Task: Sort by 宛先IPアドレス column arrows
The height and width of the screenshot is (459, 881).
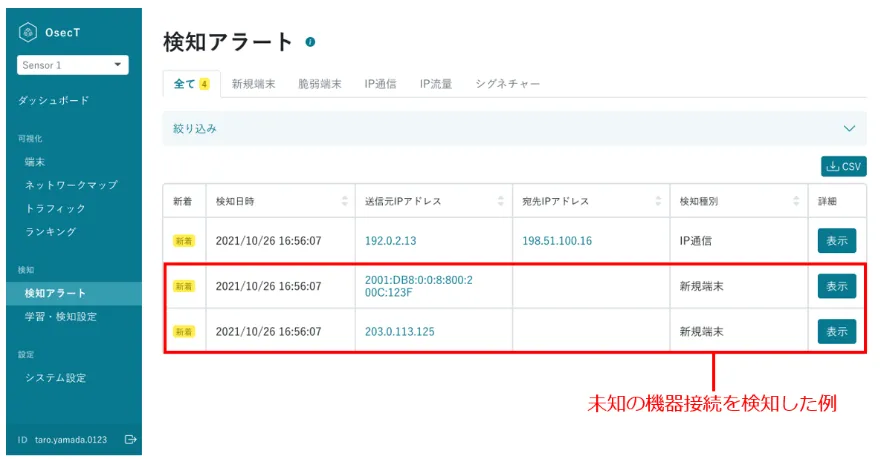Action: (658, 201)
